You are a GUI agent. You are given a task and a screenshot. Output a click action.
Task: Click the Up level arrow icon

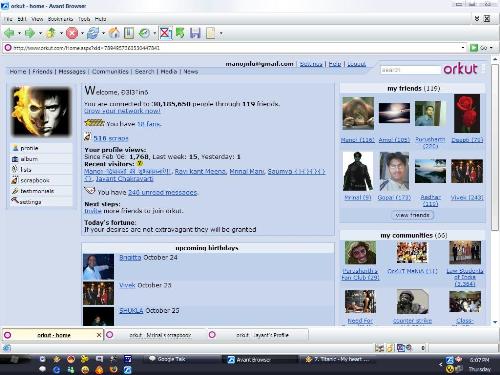pyautogui.click(x=51, y=33)
